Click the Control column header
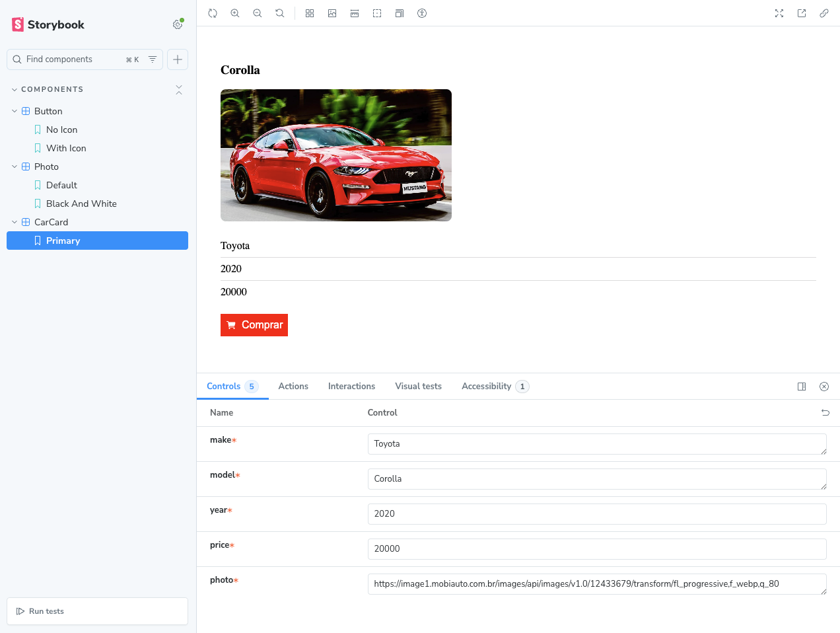This screenshot has height=633, width=840. [x=382, y=412]
